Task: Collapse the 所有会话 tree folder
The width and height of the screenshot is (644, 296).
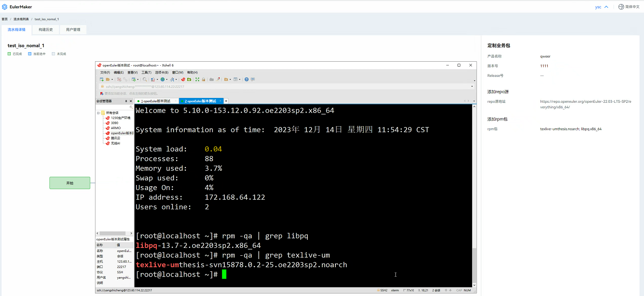Action: (x=98, y=113)
